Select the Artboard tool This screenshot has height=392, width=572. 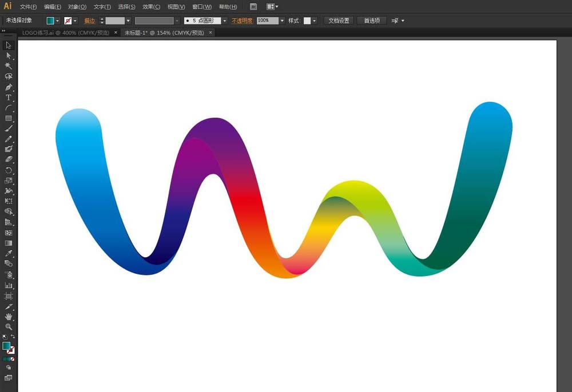9,296
